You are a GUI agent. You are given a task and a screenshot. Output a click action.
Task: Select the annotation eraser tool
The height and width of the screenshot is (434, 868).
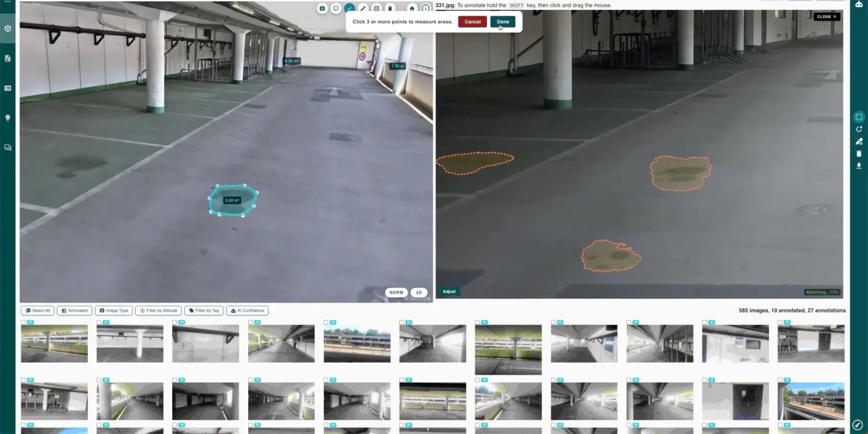pyautogui.click(x=859, y=142)
